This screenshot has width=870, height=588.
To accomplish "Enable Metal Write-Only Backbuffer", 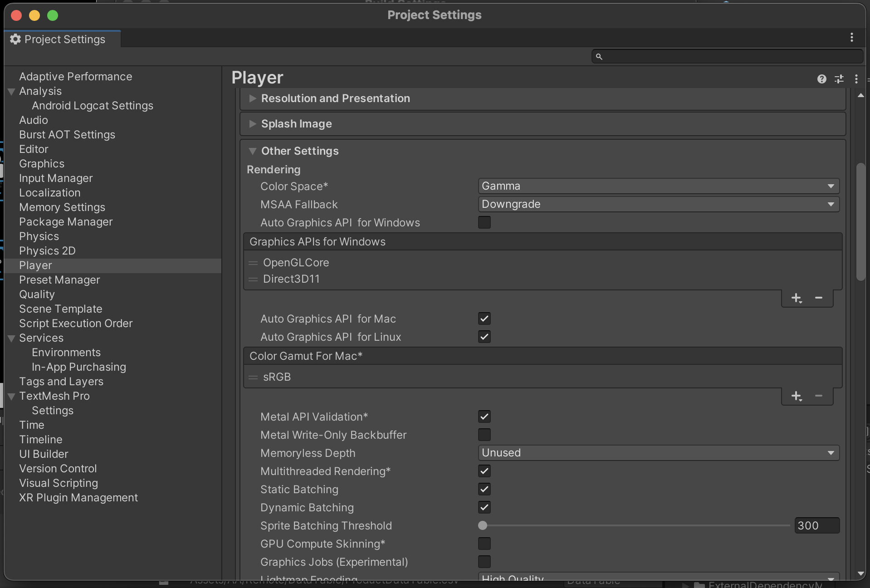I will [484, 435].
